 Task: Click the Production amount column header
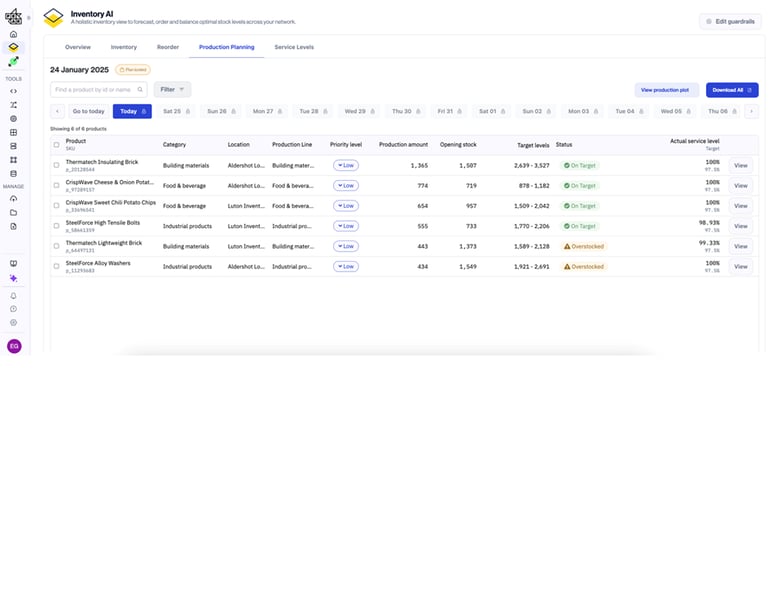(403, 145)
